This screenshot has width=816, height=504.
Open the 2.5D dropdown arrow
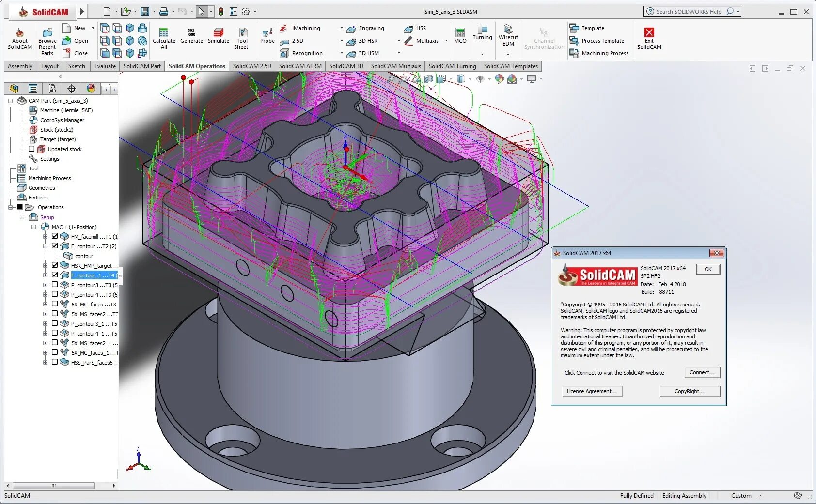click(x=342, y=41)
